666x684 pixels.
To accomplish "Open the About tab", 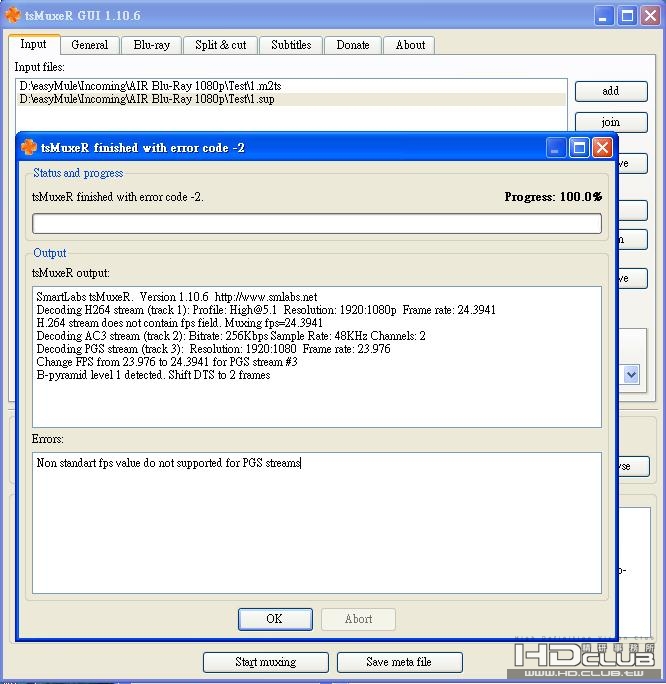I will pyautogui.click(x=410, y=45).
